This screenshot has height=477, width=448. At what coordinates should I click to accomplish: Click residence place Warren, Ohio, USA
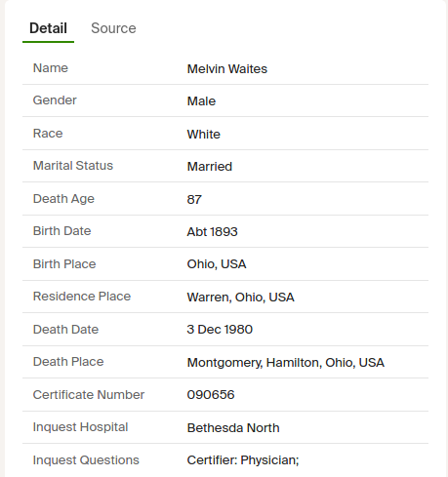point(240,298)
